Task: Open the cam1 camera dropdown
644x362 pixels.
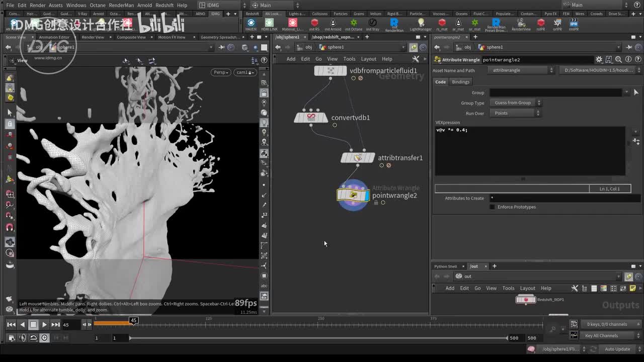Action: (x=245, y=72)
